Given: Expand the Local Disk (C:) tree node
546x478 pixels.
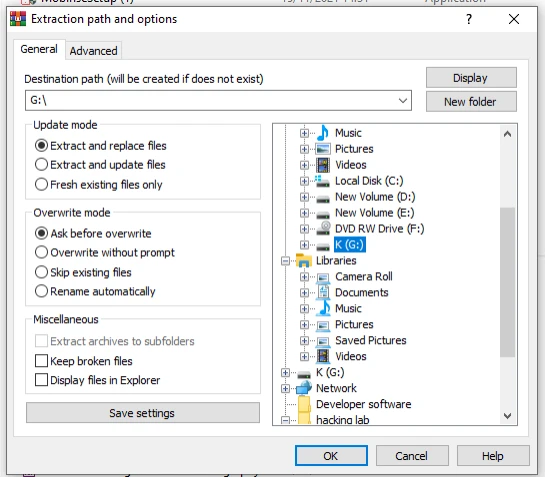Looking at the screenshot, I should (304, 181).
